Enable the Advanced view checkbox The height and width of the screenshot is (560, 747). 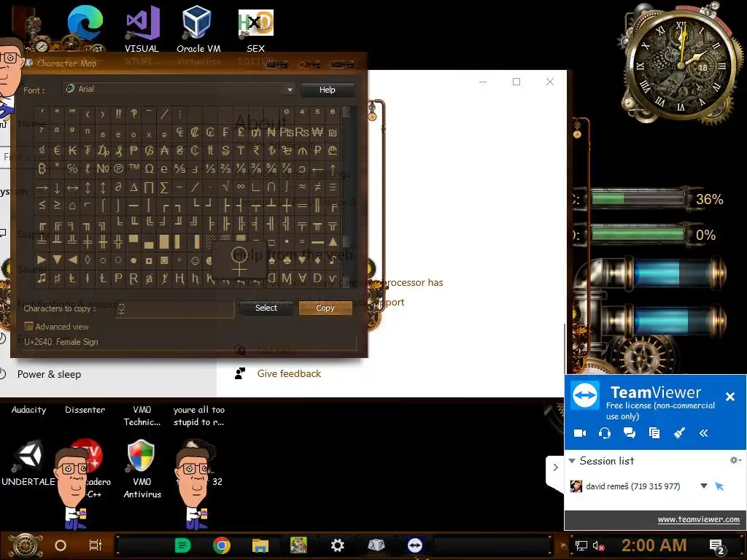tap(28, 326)
